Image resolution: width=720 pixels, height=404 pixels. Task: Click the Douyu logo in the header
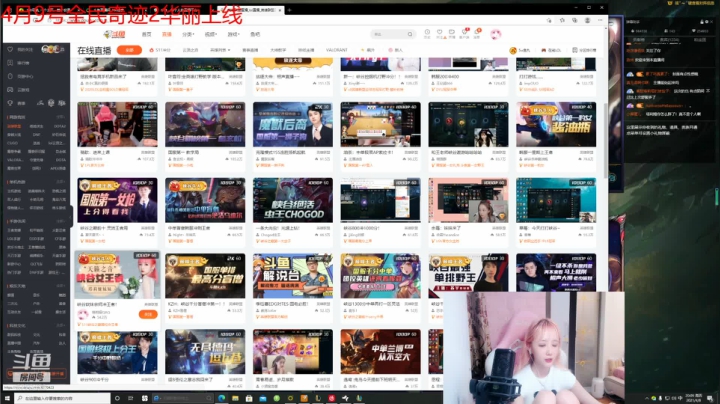(x=115, y=34)
